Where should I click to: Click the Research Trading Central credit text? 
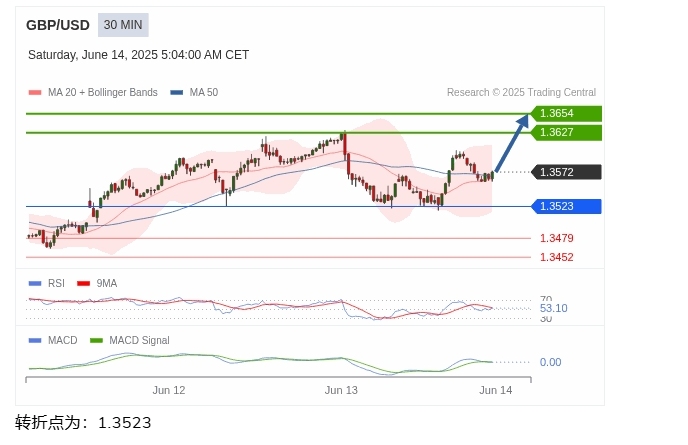[521, 93]
